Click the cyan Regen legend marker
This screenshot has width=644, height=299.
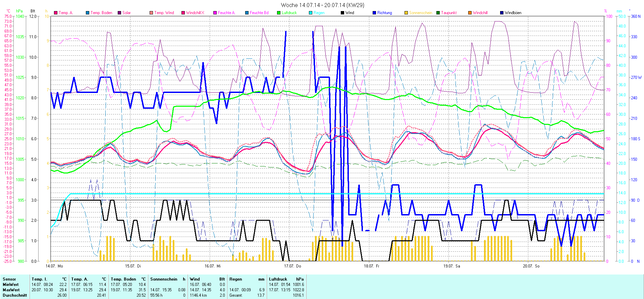click(x=311, y=13)
